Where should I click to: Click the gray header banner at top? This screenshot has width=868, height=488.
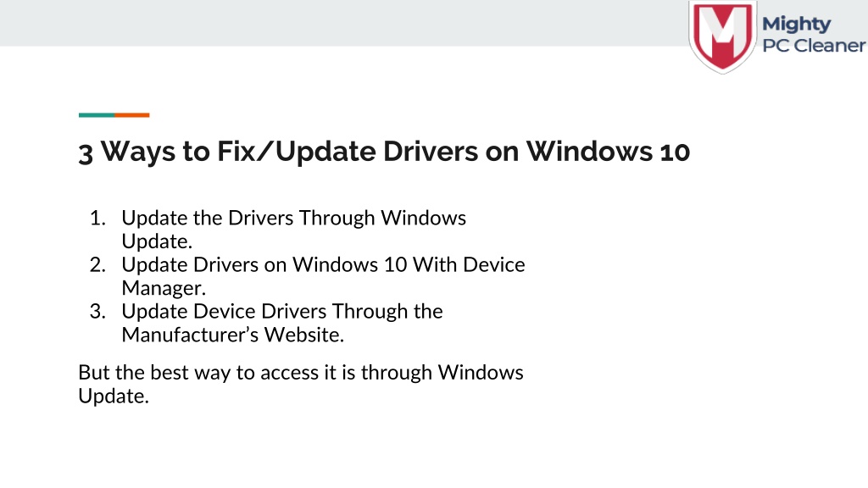click(343, 23)
